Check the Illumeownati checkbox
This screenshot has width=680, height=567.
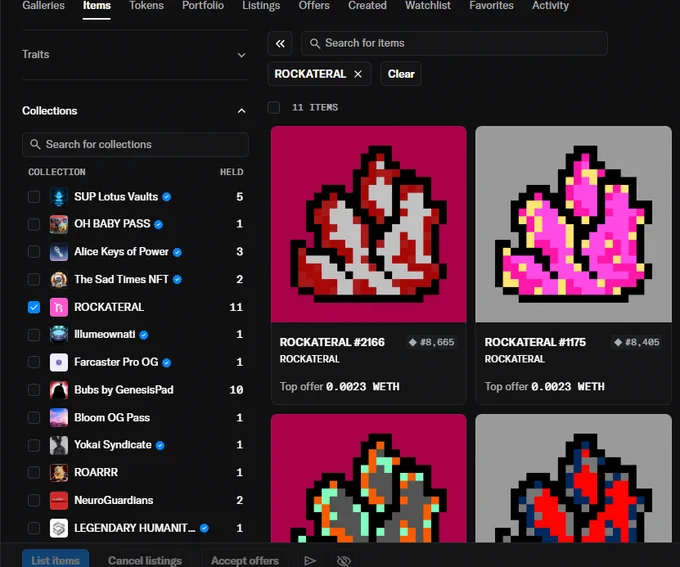(x=34, y=334)
